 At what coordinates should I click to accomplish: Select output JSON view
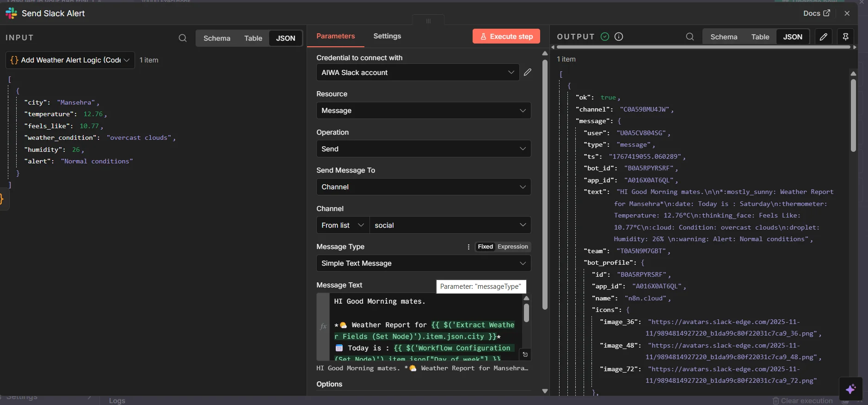pyautogui.click(x=793, y=37)
